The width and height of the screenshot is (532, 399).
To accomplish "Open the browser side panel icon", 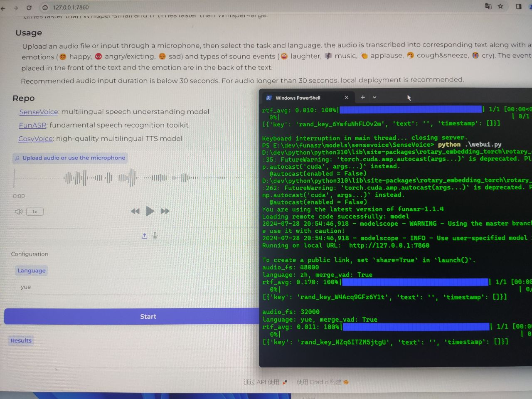I will (x=519, y=6).
